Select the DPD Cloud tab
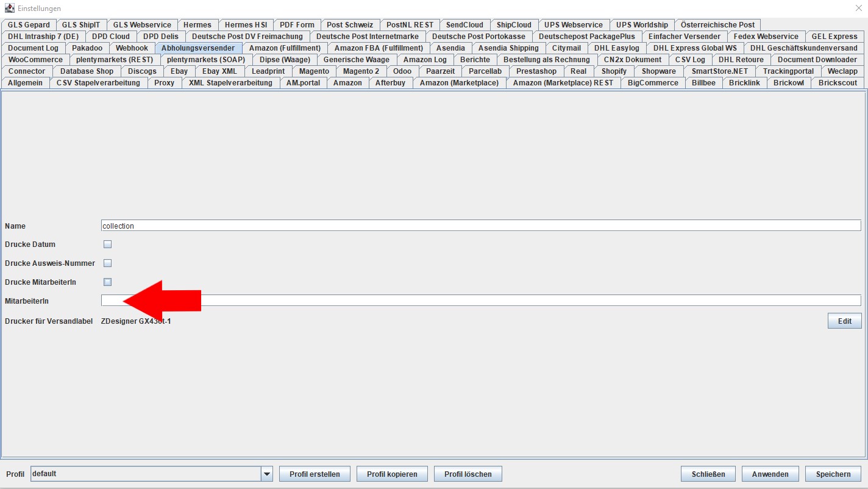868x489 pixels. [x=111, y=37]
